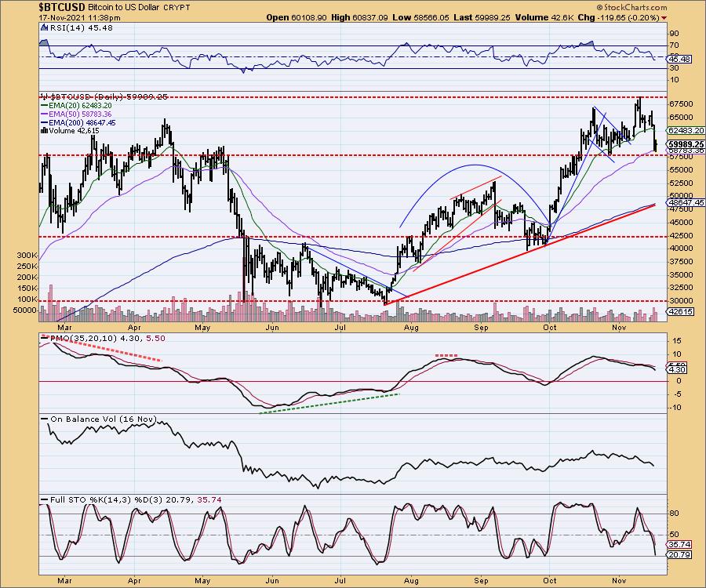Viewport: 706px width, 588px height.
Task: Click the 90 level on RSI axis
Action: click(x=674, y=33)
